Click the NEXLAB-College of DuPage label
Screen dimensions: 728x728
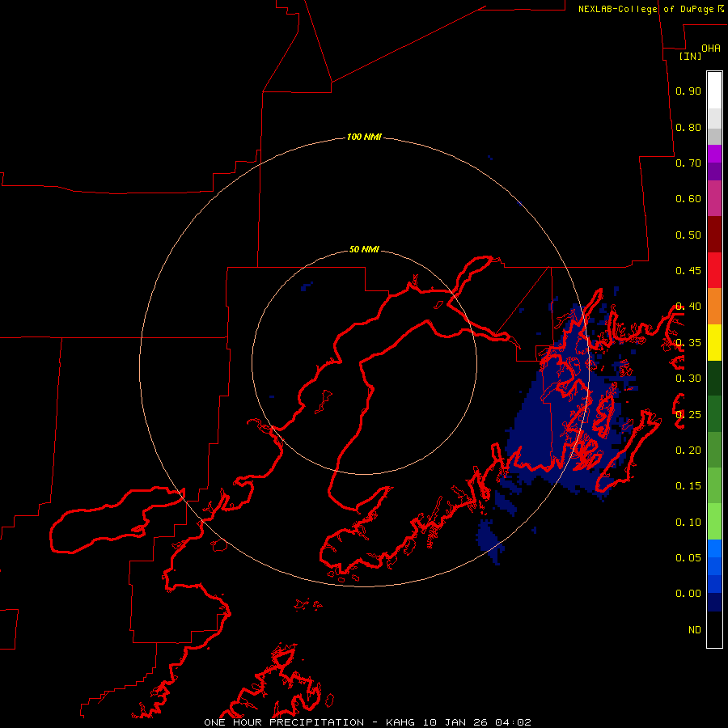pos(646,9)
